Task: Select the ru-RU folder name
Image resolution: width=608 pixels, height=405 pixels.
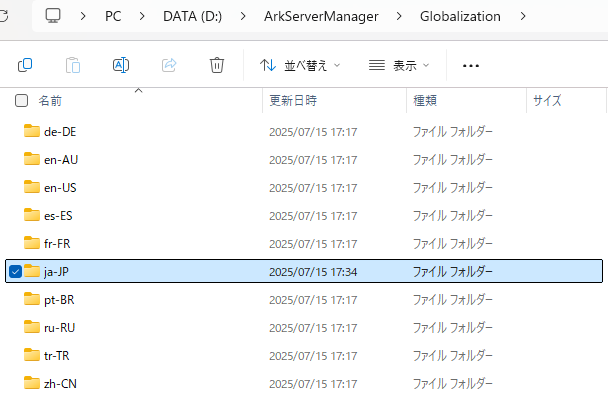Action: click(59, 328)
